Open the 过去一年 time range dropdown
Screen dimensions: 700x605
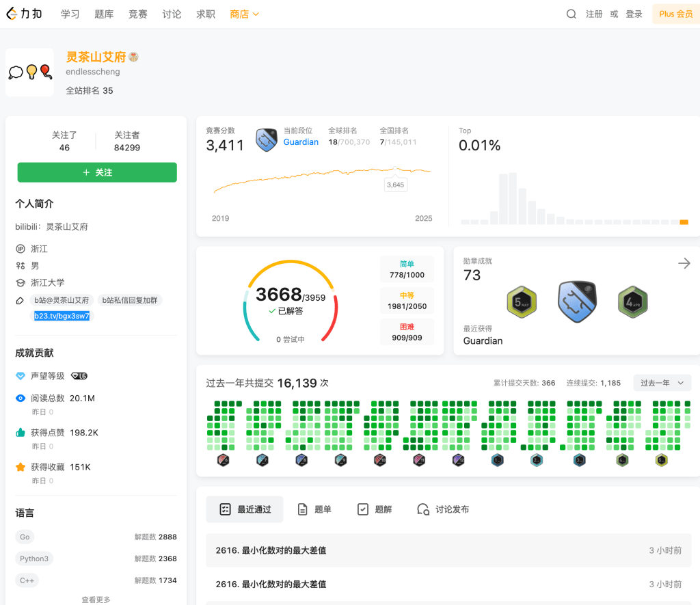(662, 383)
